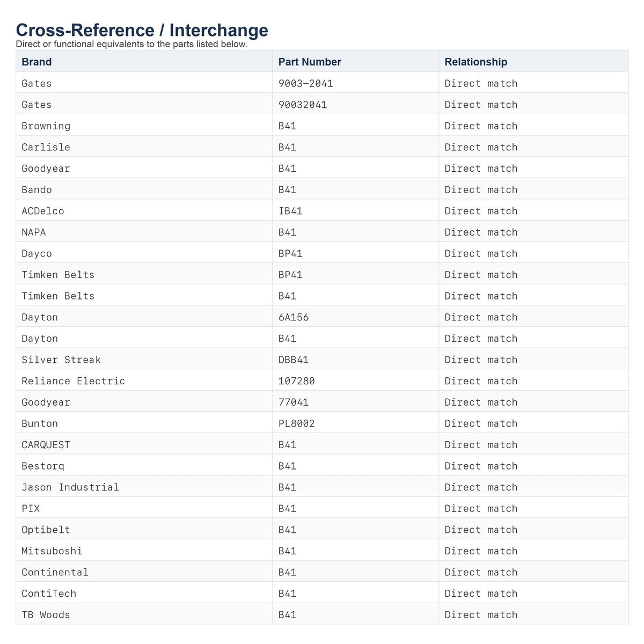
Task: Click the subtitle about direct or functional equivalents
Action: [132, 44]
